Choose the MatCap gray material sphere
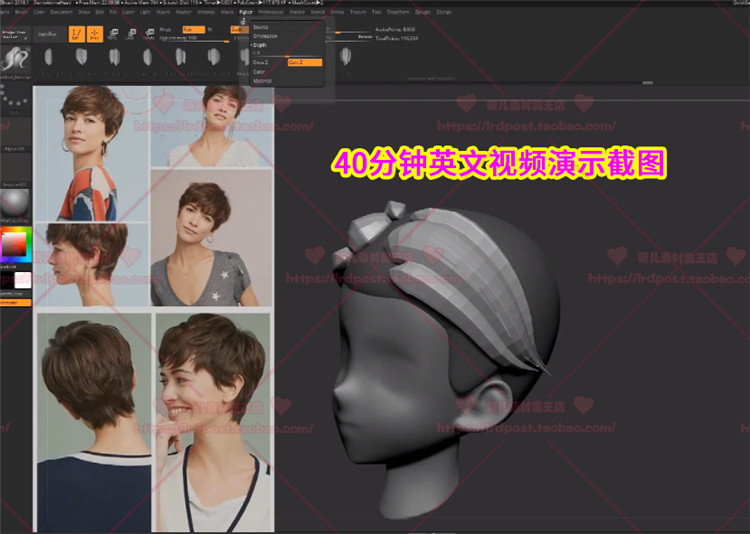750x534 pixels. (x=15, y=205)
